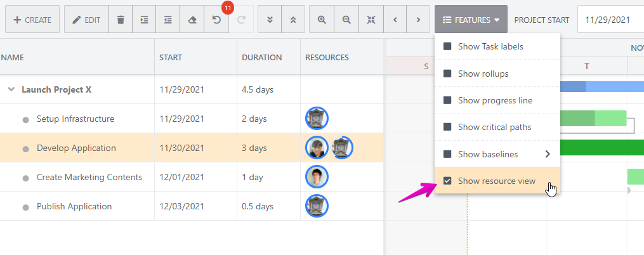Viewport: 644px width, 255px height.
Task: Expand all tasks with double-down chevron
Action: tap(270, 20)
